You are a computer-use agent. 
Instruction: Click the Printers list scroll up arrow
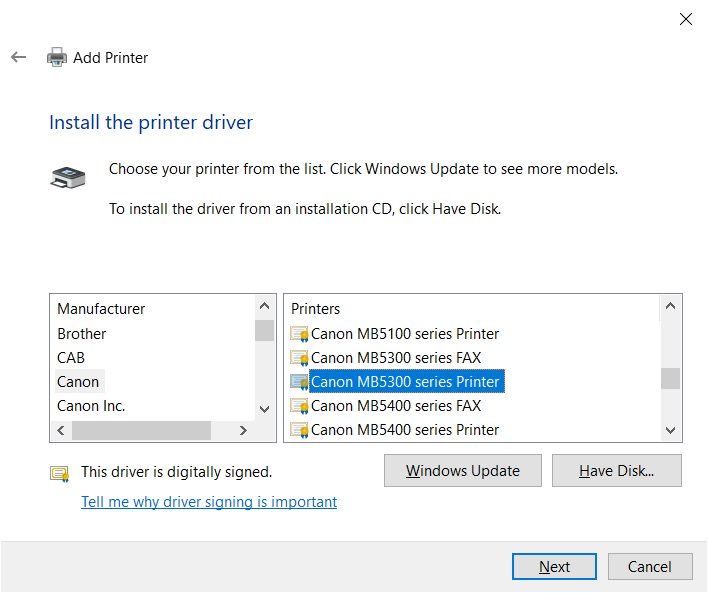(671, 307)
